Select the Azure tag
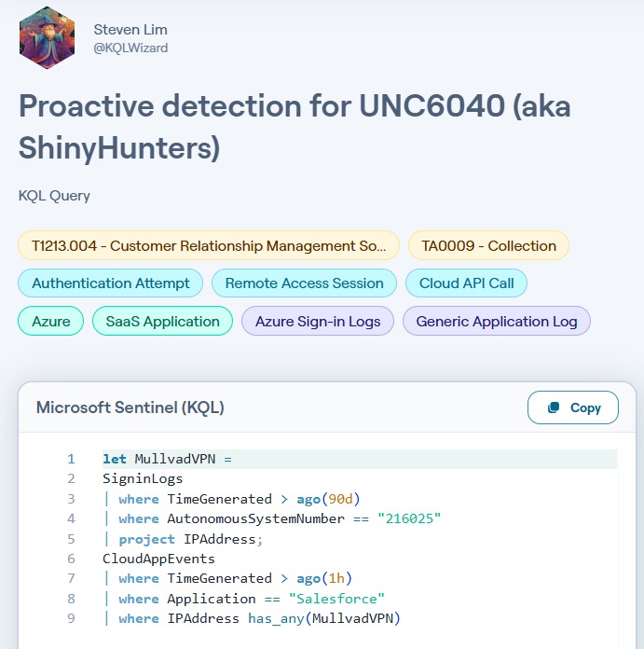This screenshot has width=644, height=649. pyautogui.click(x=51, y=321)
